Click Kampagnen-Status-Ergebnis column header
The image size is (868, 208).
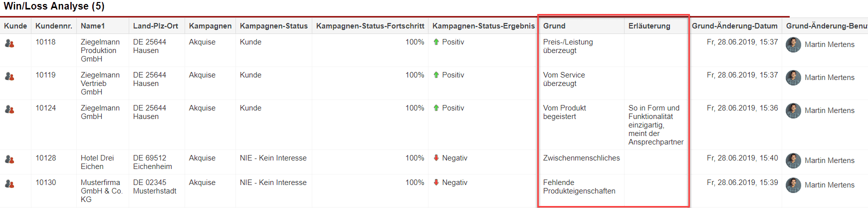[x=483, y=26]
